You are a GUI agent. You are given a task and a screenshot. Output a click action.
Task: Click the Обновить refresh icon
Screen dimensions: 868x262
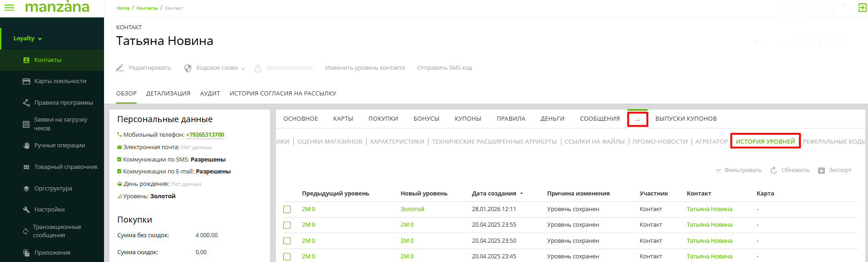(x=774, y=170)
